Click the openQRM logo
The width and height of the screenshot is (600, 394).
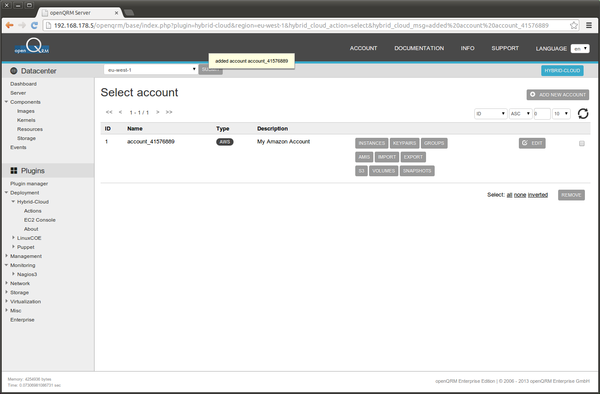pos(32,47)
